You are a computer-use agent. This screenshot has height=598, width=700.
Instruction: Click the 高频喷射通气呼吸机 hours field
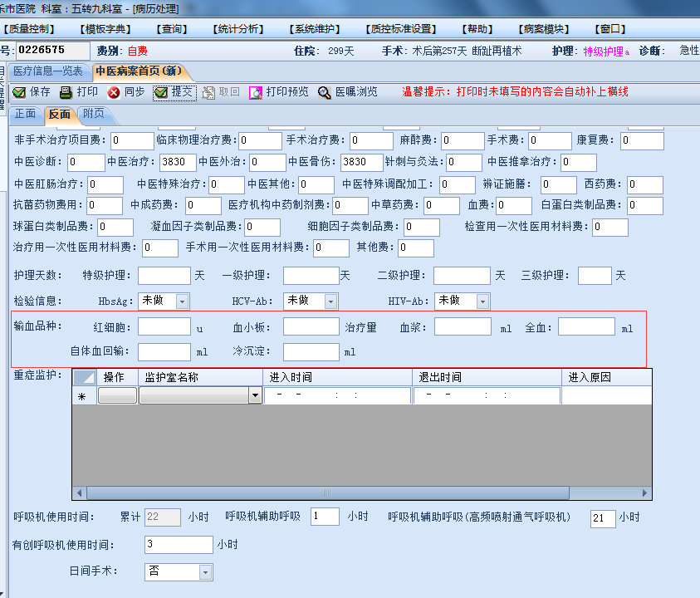coord(603,518)
